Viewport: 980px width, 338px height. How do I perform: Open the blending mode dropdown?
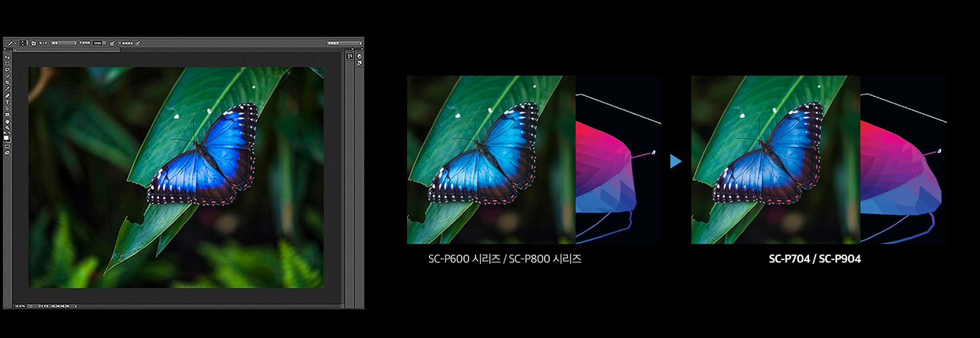(x=64, y=43)
